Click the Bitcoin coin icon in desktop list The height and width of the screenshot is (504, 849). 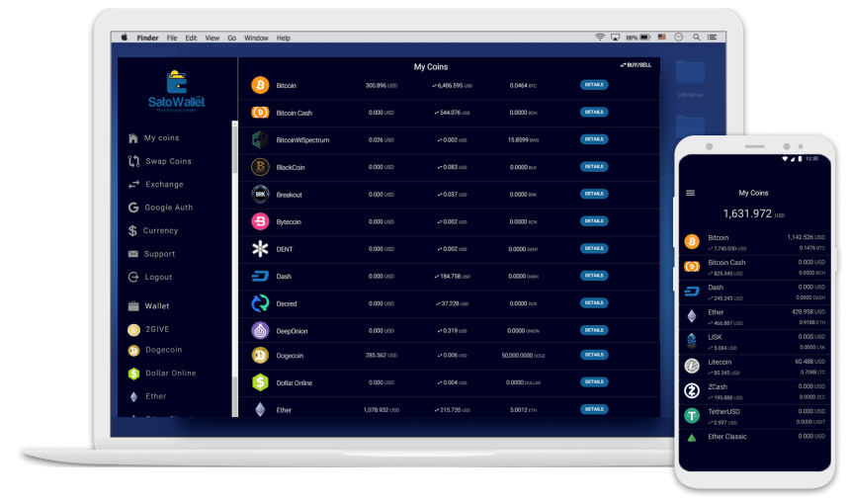pyautogui.click(x=260, y=85)
